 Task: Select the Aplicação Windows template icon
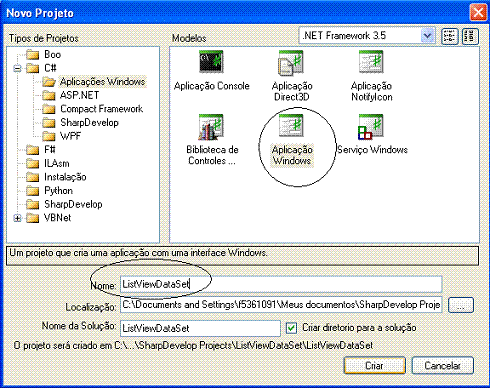291,125
